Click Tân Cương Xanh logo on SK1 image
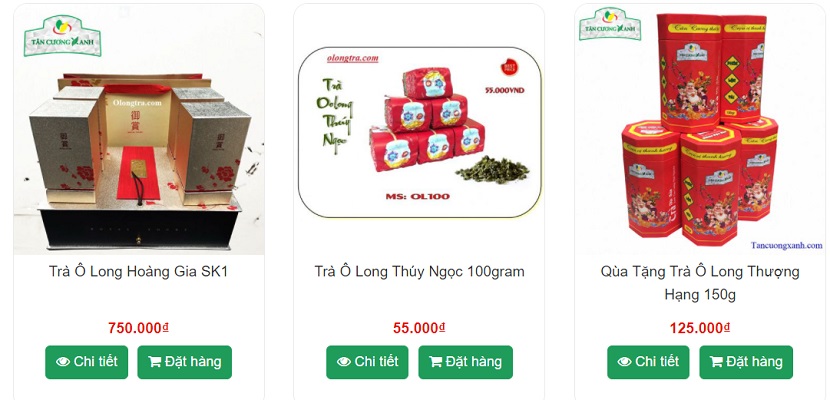This screenshot has width=830, height=400. (62, 35)
